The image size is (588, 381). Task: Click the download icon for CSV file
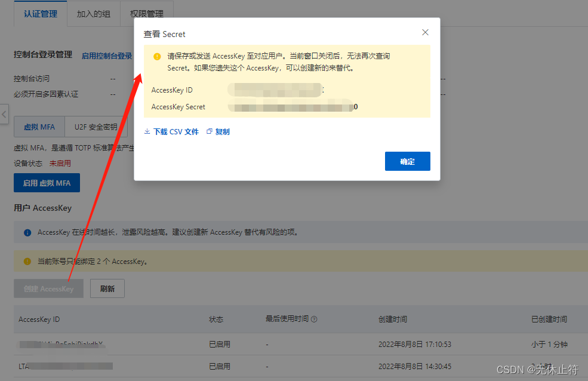tap(147, 131)
